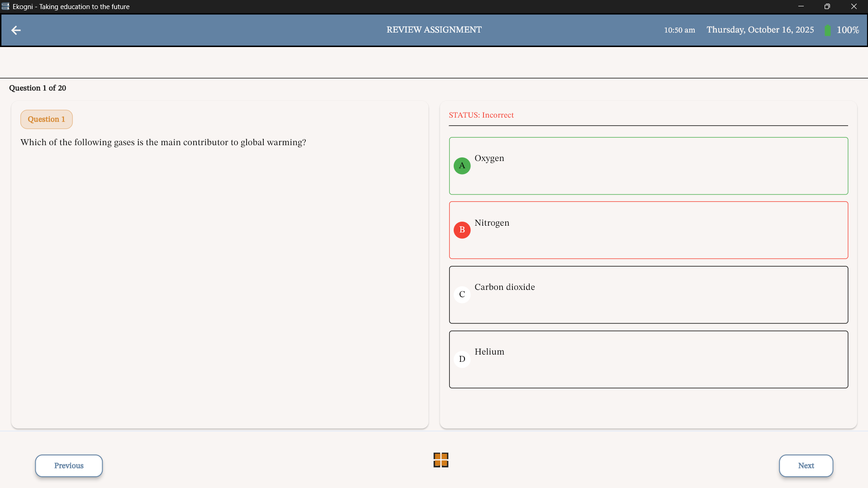
Task: Restore the window using the title bar button
Action: (x=827, y=6)
